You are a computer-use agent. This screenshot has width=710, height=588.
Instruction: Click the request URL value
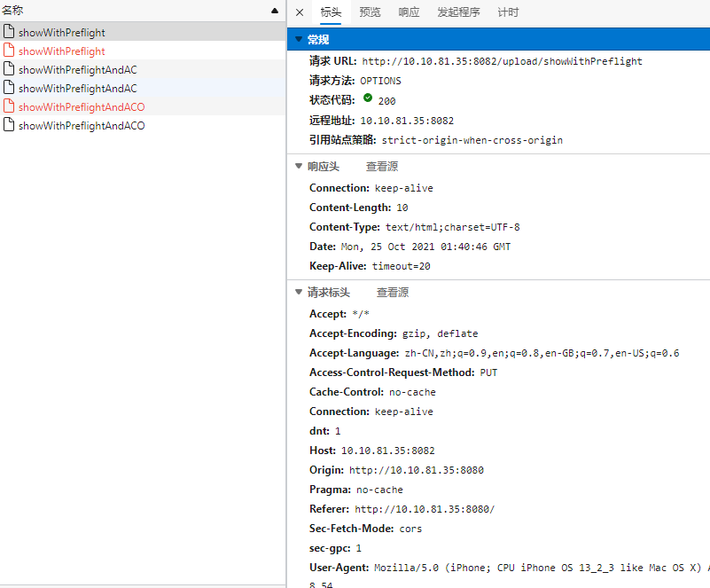(x=502, y=62)
